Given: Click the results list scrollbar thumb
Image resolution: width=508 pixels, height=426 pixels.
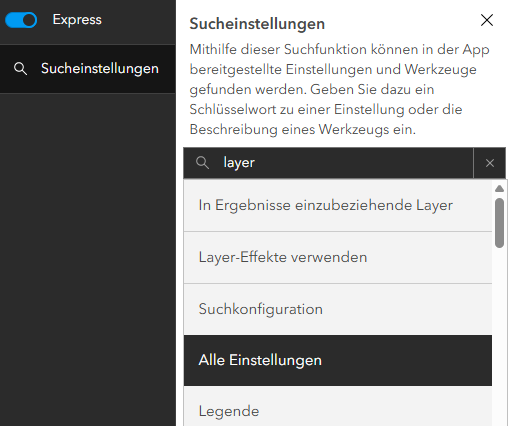Looking at the screenshot, I should (499, 223).
